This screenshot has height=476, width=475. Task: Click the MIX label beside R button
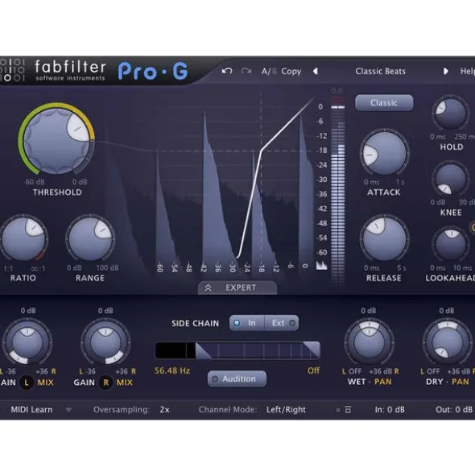(125, 383)
